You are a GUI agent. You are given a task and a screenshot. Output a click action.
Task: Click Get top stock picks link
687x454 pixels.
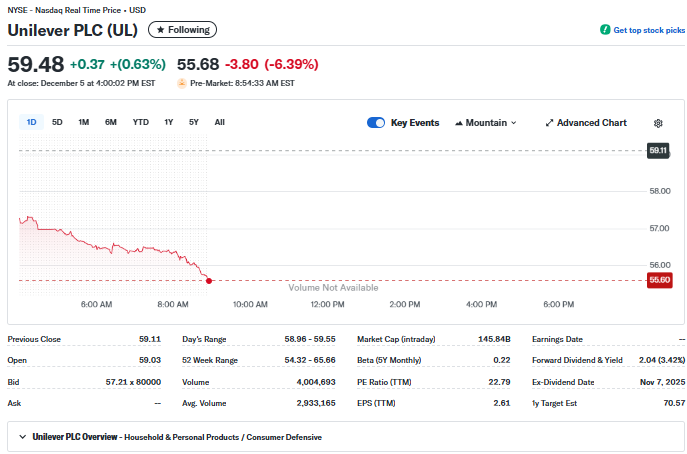pos(649,30)
